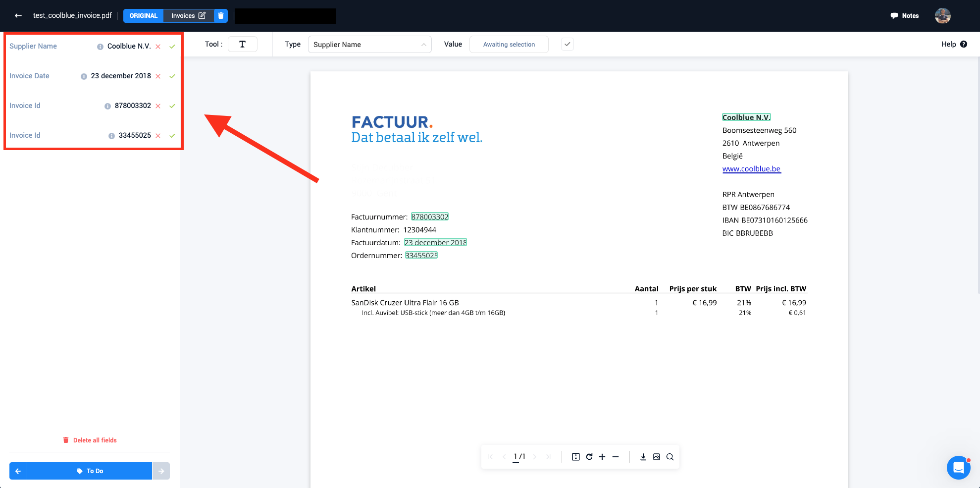Click the To Do status button
This screenshot has height=488, width=980.
click(90, 471)
